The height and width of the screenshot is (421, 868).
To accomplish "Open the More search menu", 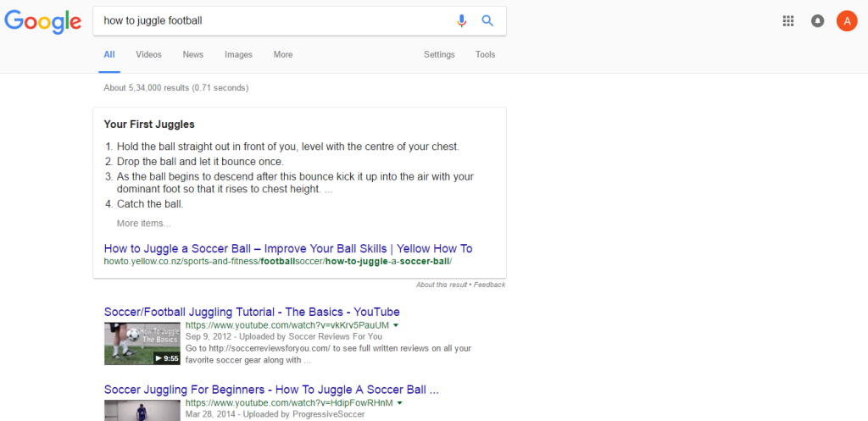I will [283, 55].
